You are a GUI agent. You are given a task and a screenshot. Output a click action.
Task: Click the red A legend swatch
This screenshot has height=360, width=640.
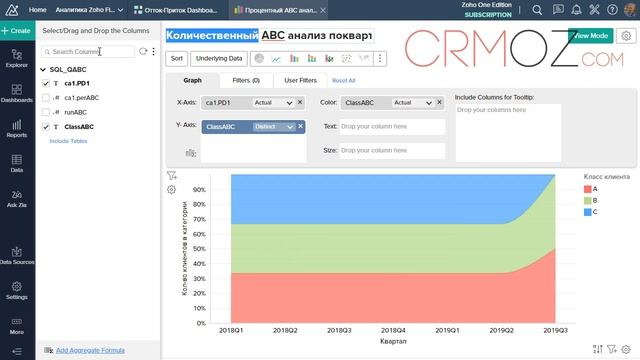(x=588, y=189)
